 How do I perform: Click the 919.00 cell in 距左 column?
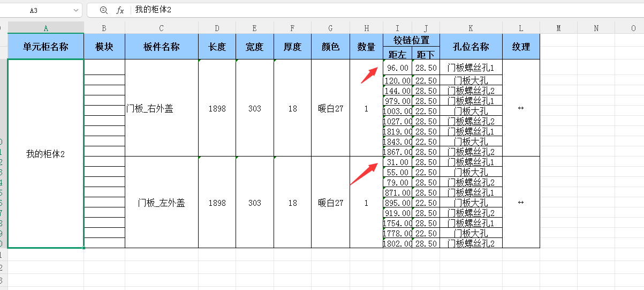coord(397,213)
